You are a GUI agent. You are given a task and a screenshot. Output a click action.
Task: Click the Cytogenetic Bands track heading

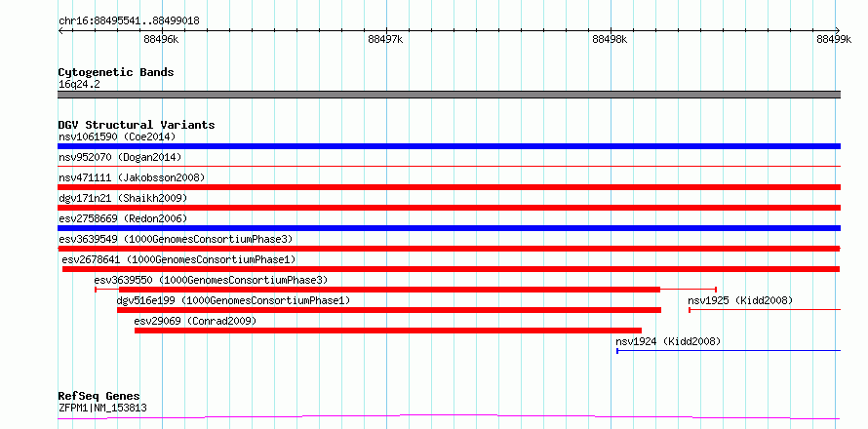116,72
